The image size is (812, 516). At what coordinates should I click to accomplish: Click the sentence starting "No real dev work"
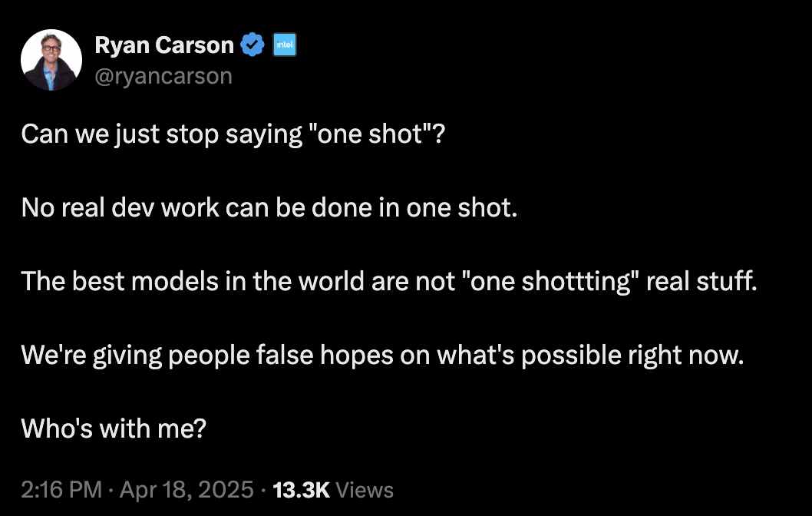click(x=269, y=208)
